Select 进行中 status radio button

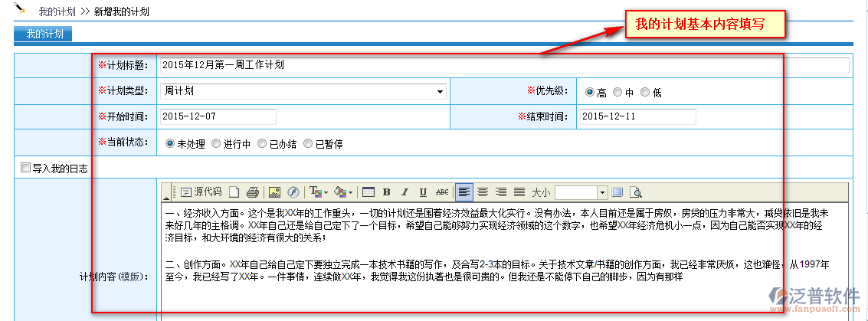click(216, 143)
